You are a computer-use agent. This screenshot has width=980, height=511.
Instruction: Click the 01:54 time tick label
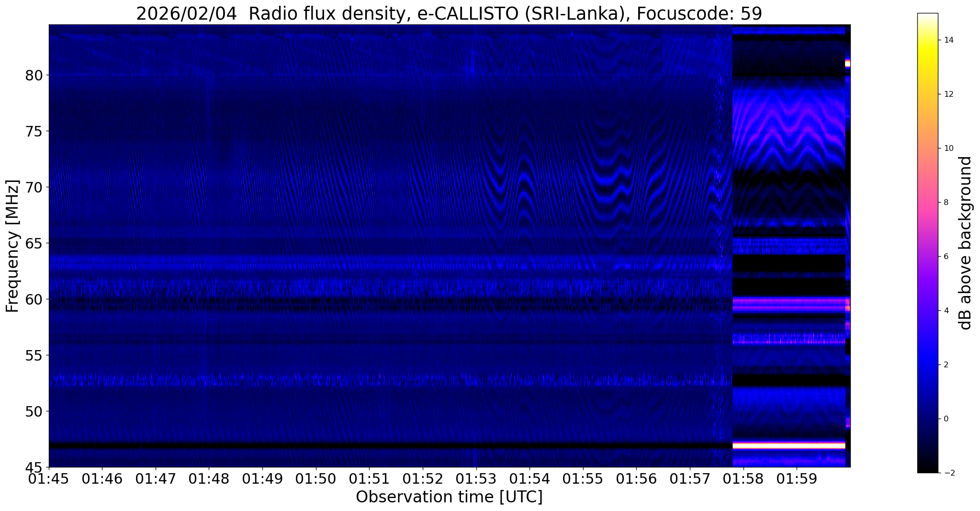tap(529, 478)
